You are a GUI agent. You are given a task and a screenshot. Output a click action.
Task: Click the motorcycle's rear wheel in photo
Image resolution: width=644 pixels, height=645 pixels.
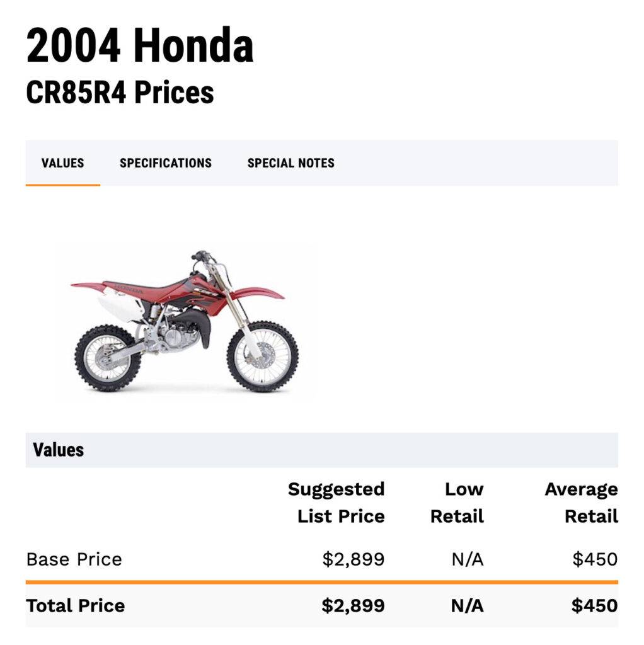pyautogui.click(x=107, y=358)
